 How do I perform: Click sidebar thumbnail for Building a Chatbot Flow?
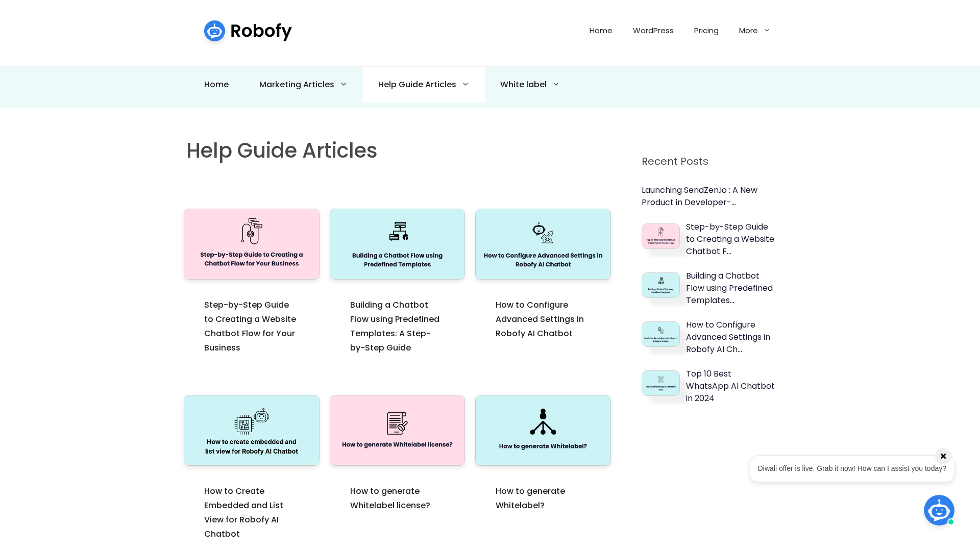click(660, 285)
